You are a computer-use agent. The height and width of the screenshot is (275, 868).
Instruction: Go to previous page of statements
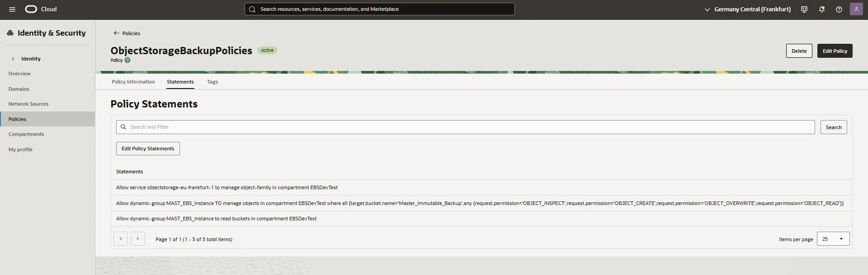pos(120,238)
